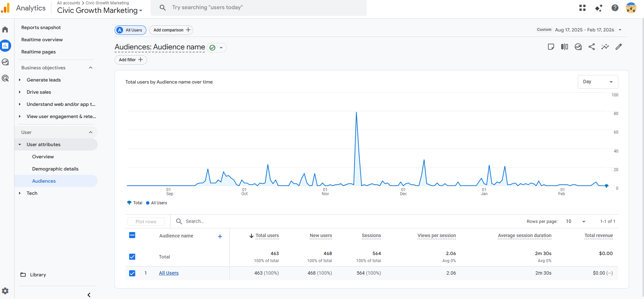Open Admin settings gear icon
The width and height of the screenshot is (644, 299).
tap(5, 291)
